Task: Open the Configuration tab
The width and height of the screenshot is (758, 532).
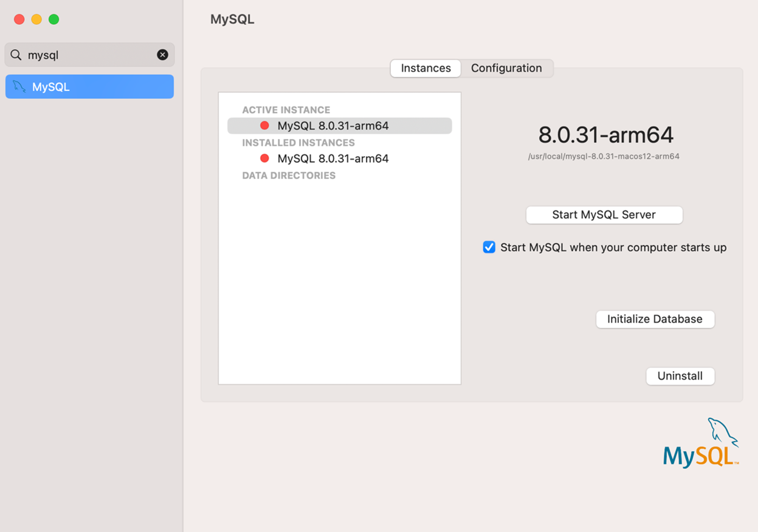Action: [x=506, y=68]
